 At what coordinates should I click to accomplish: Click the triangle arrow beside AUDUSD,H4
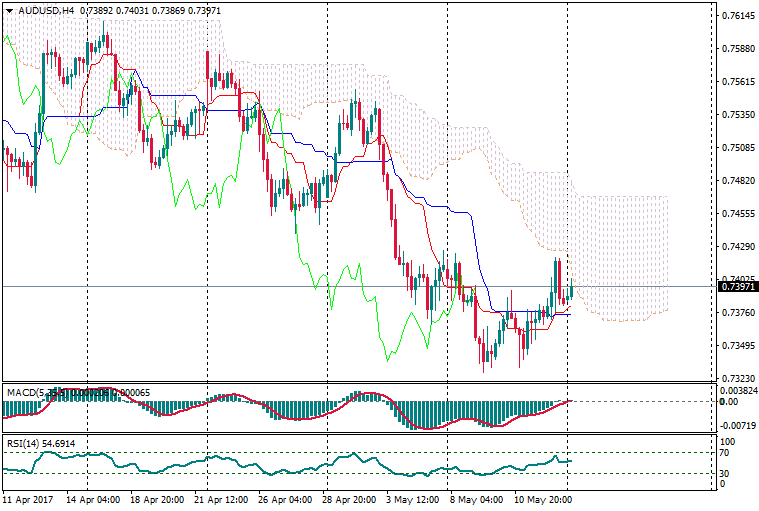[9, 10]
